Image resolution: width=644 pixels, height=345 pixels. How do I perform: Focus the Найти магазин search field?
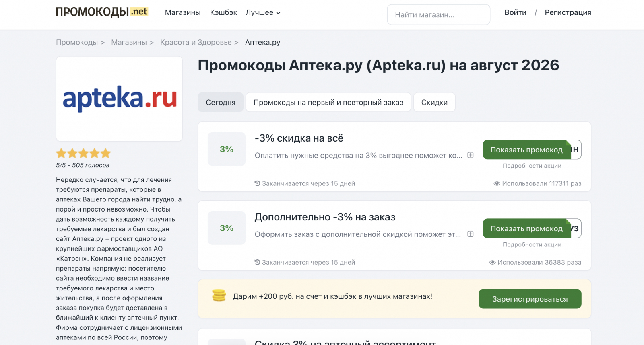439,15
